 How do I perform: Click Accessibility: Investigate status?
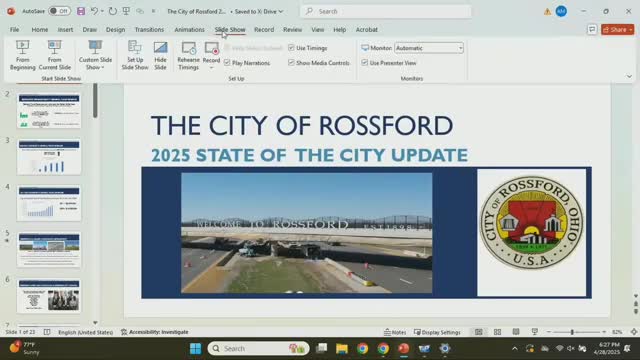(155, 332)
